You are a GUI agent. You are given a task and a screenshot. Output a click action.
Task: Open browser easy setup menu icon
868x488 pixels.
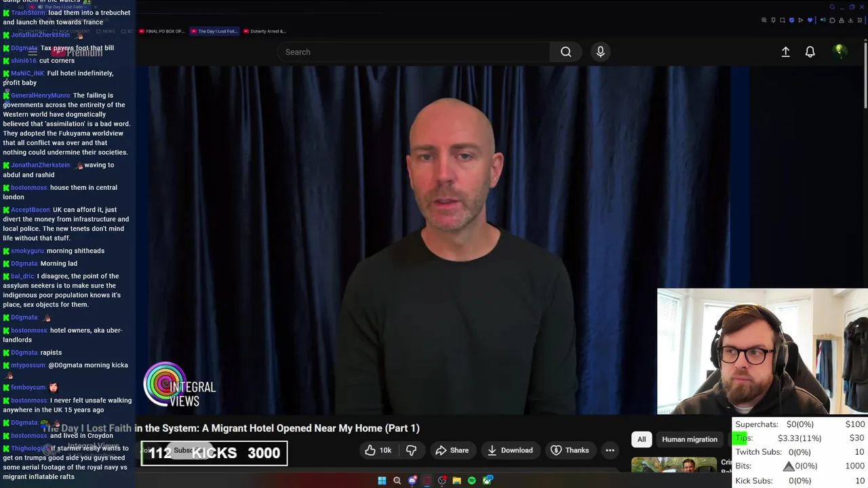(x=860, y=20)
